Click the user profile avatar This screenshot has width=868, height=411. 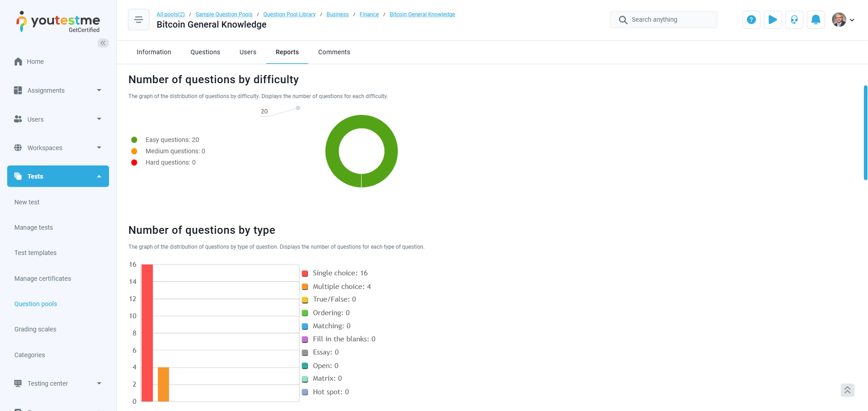point(839,20)
